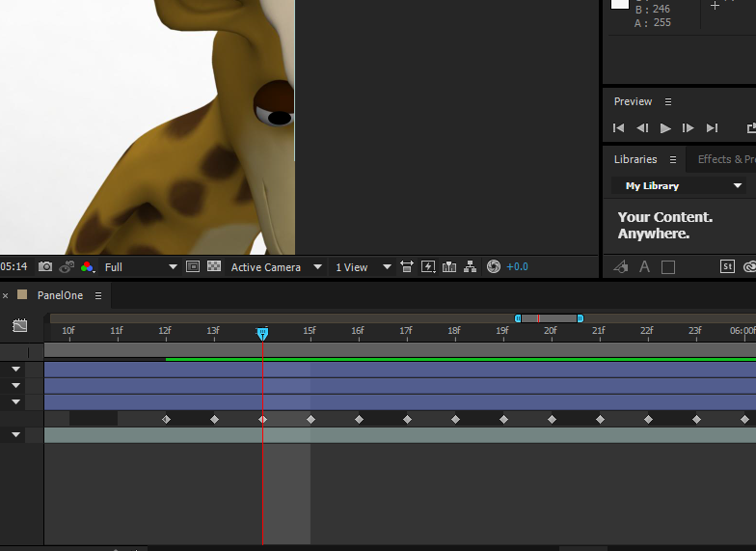Screen dimensions: 756x551
Task: Select the keyframe at 18f
Action: 455,419
